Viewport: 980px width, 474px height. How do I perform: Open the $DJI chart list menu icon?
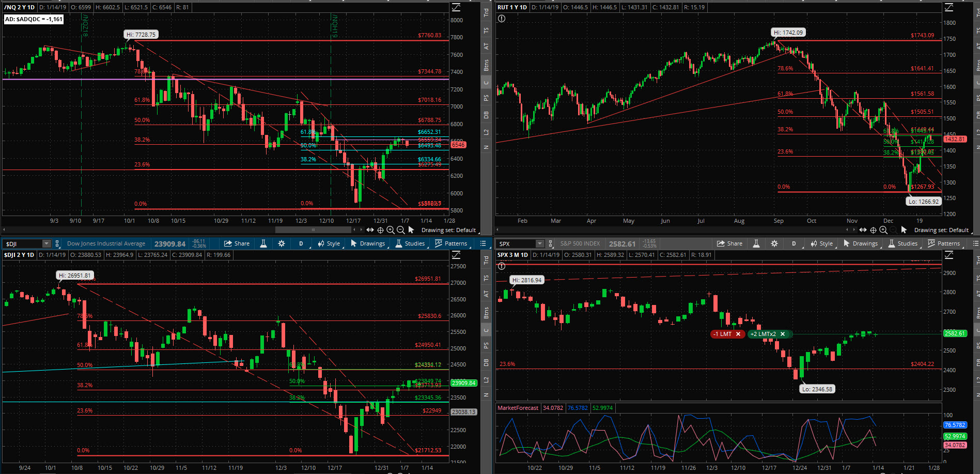tap(483, 243)
